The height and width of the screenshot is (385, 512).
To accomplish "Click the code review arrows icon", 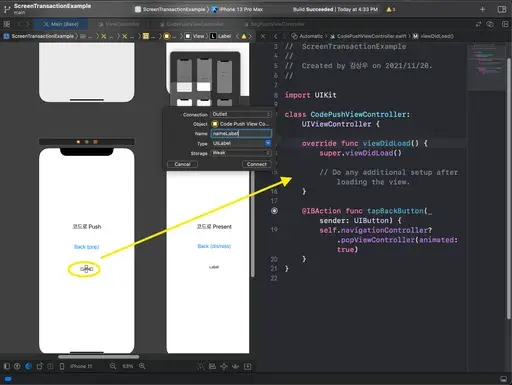I will point(478,24).
